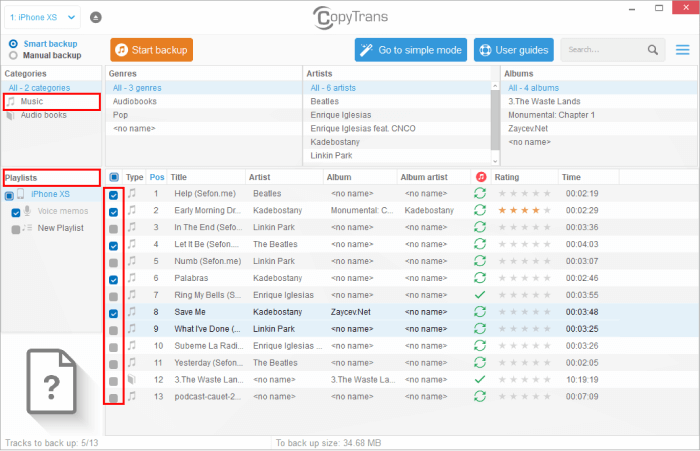Sort tracks by Pos column header
The height and width of the screenshot is (451, 700).
[157, 177]
